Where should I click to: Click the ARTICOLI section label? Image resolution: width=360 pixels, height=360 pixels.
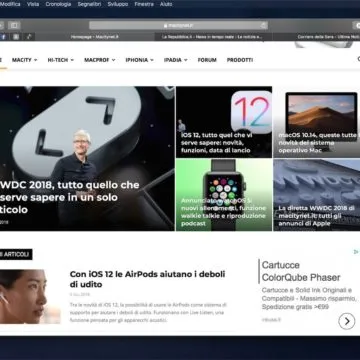click(16, 255)
